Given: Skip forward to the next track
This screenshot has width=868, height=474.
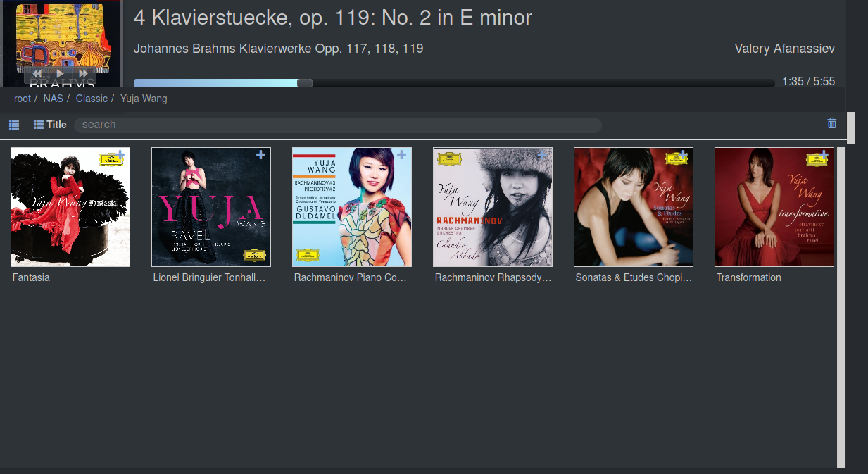Looking at the screenshot, I should point(83,73).
